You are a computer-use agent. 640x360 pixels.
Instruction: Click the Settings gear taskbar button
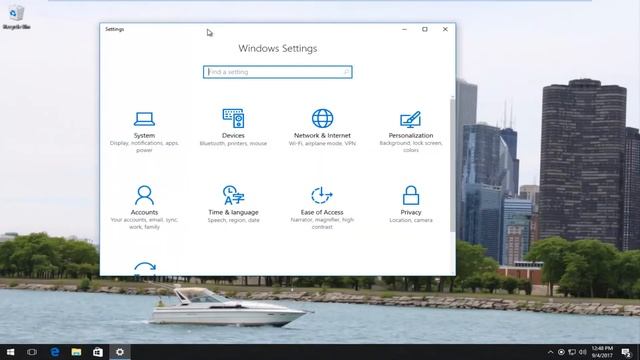120,352
